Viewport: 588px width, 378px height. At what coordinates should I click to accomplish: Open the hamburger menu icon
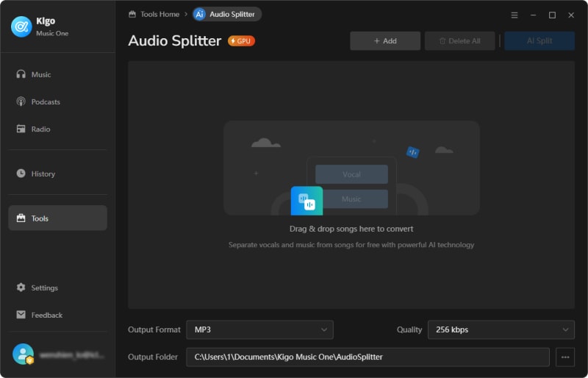[x=514, y=15]
